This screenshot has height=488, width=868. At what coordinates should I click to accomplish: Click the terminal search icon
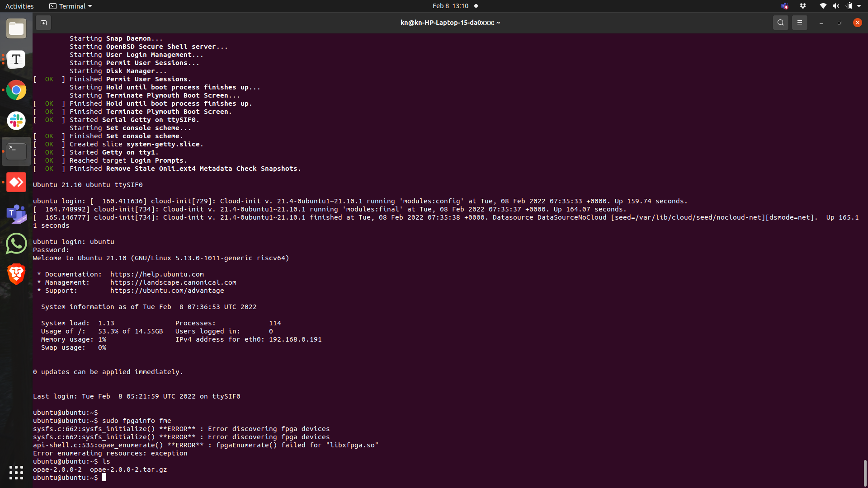781,23
